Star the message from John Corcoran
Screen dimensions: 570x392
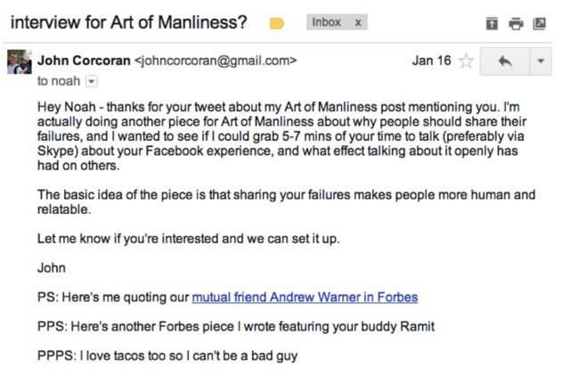coord(466,61)
